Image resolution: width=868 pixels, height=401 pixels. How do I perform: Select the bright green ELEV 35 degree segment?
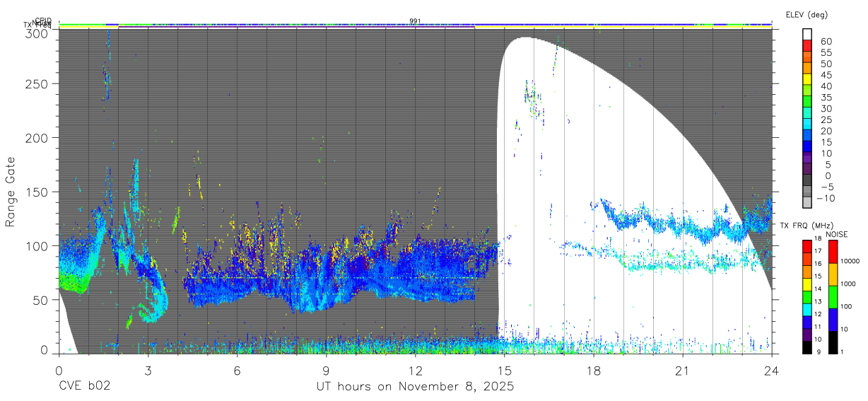[x=809, y=103]
